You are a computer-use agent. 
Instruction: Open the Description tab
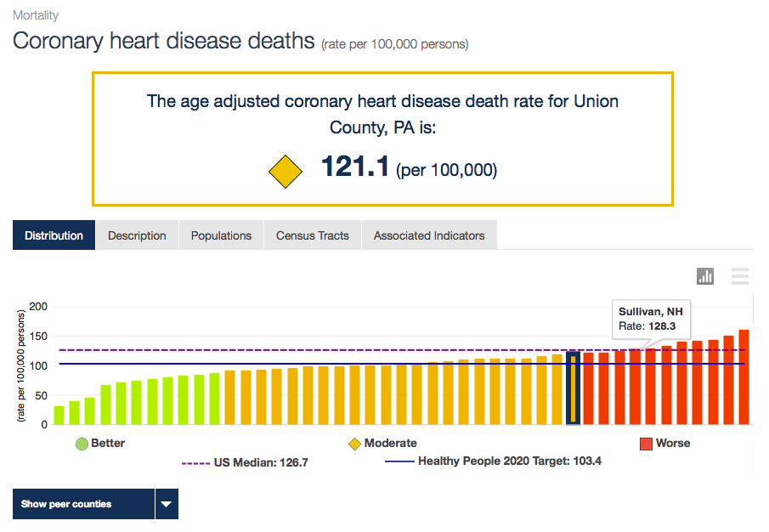[x=136, y=235]
